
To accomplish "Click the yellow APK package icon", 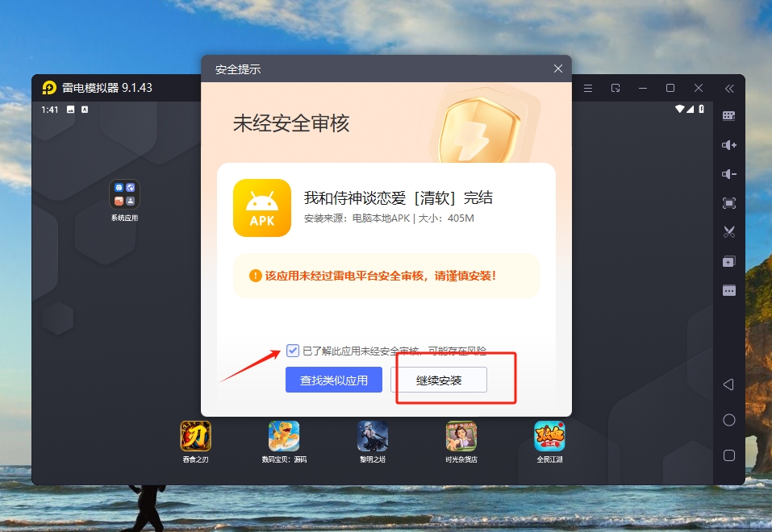I will 262,208.
